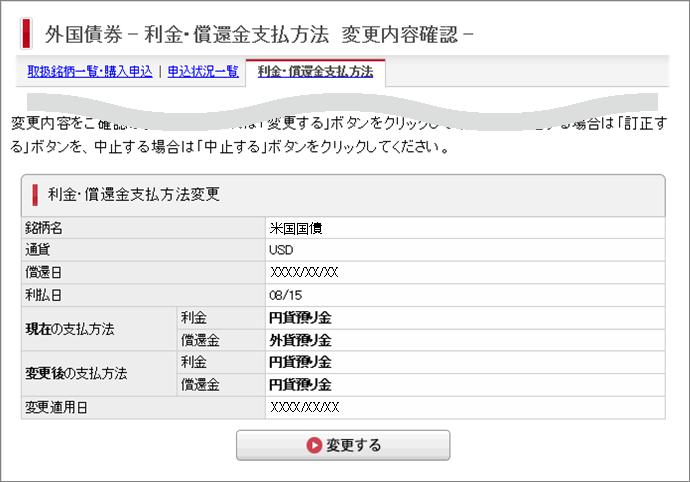This screenshot has width=690, height=482.
Task: Select the 米国国債 name value cell
Action: (296, 228)
